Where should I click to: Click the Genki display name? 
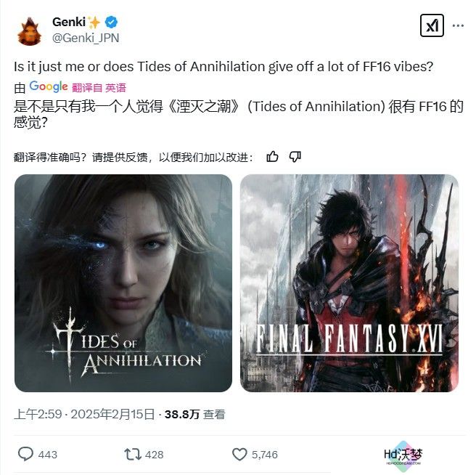click(x=69, y=22)
